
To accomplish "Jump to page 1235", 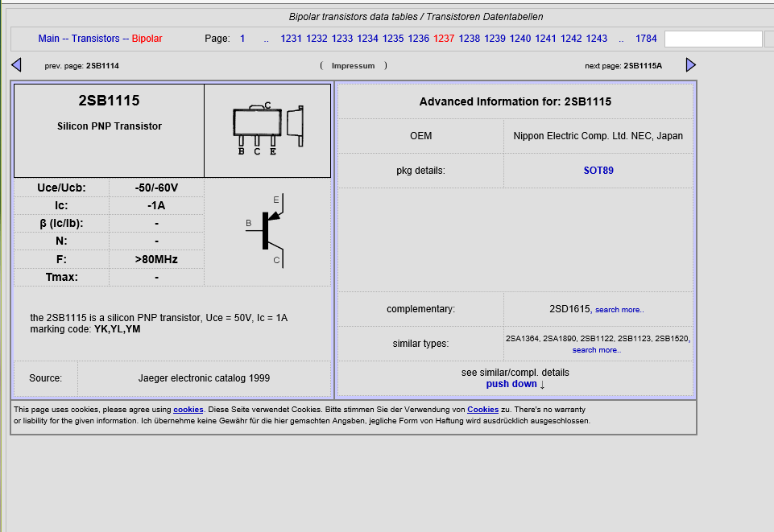I will point(393,39).
